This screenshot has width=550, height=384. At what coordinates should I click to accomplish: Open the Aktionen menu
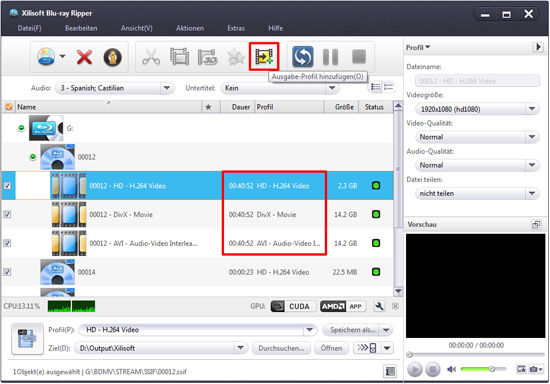point(190,28)
